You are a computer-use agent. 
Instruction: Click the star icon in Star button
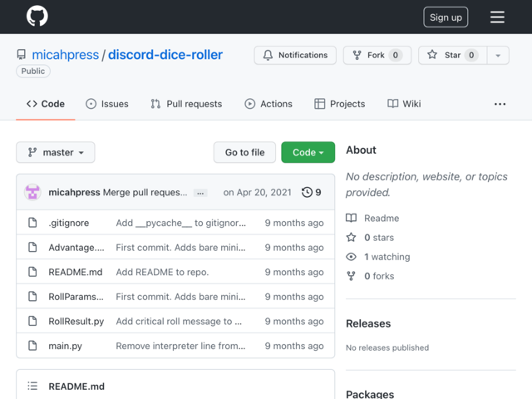(x=432, y=55)
